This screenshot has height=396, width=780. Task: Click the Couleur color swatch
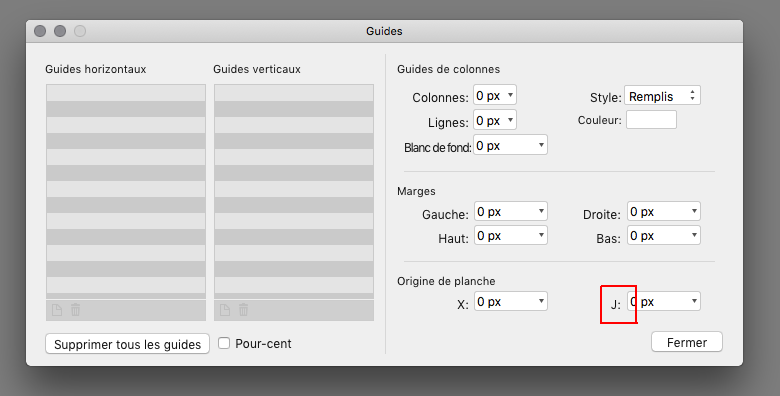click(x=651, y=120)
